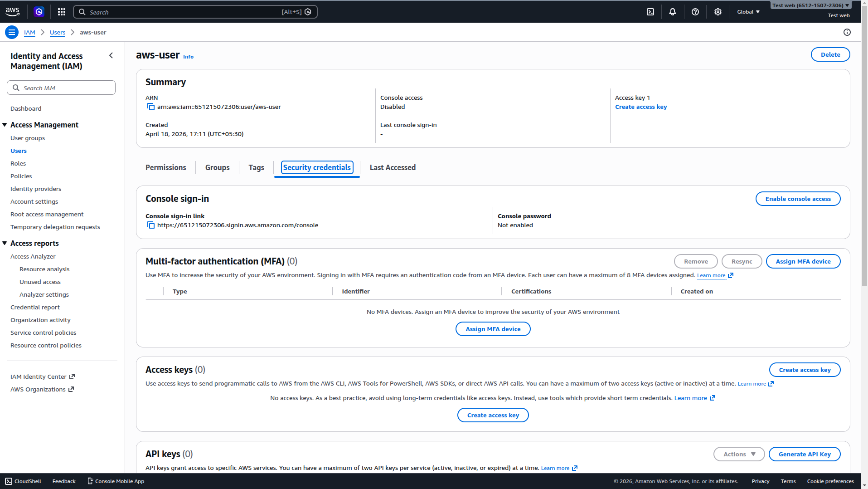Open the services grid menu icon
Viewport: 868px width, 489px height.
(62, 12)
